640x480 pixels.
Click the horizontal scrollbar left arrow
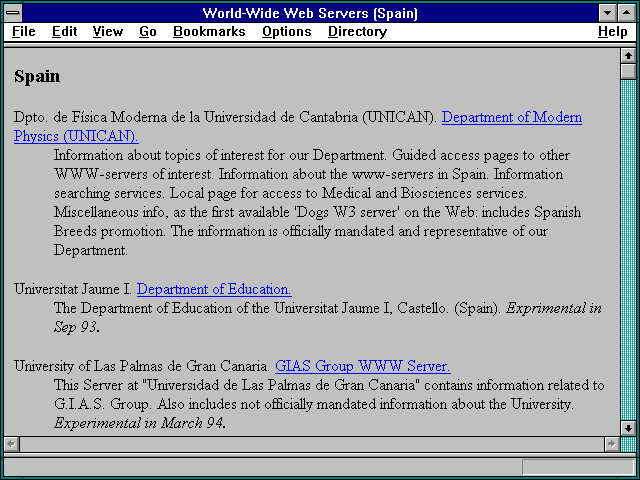tap(11, 444)
